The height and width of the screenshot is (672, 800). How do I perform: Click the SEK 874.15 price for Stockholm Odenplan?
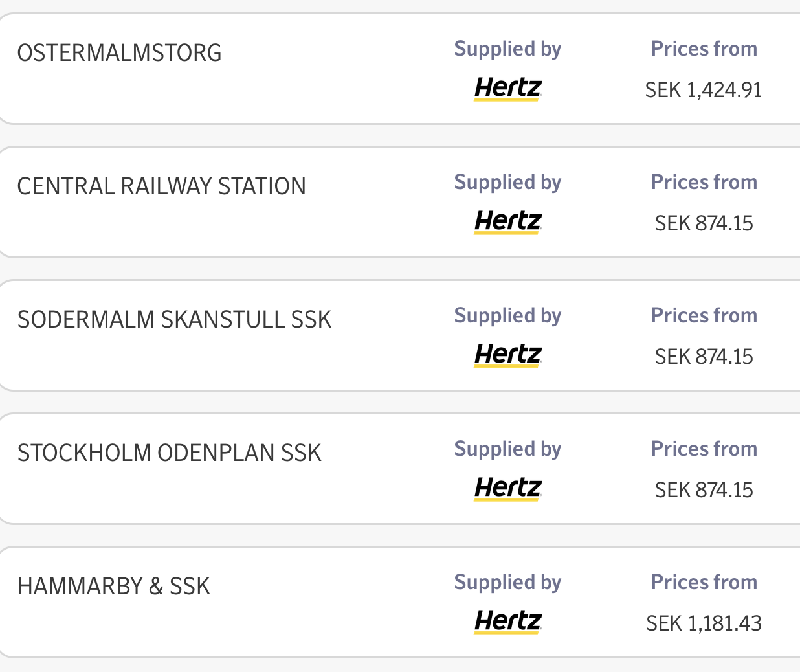coord(704,490)
